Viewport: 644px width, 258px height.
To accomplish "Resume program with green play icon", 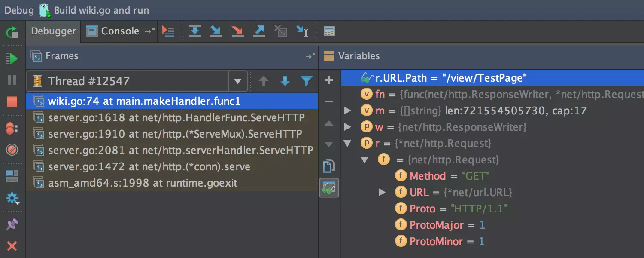I will tap(12, 58).
